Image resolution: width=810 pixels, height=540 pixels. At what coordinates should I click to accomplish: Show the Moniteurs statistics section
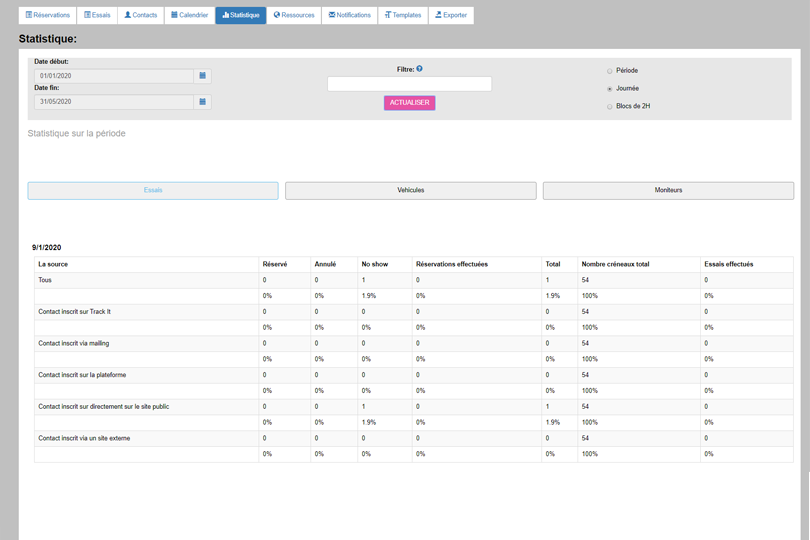coord(668,191)
